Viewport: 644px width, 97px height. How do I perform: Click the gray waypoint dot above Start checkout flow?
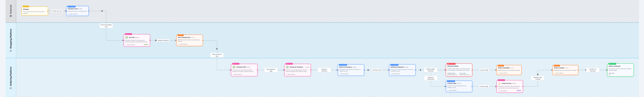point(217,49)
